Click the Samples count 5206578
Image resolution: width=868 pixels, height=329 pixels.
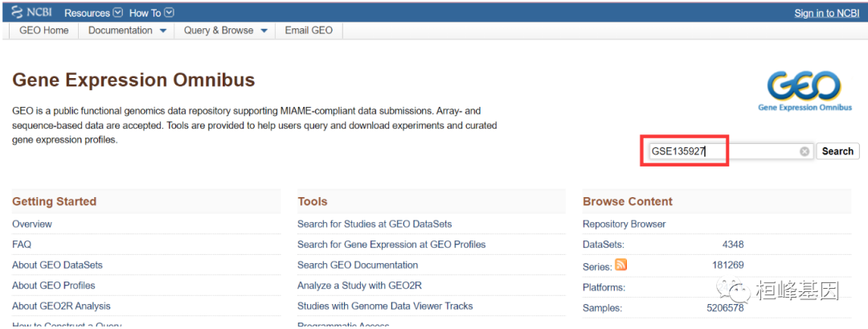pyautogui.click(x=725, y=308)
